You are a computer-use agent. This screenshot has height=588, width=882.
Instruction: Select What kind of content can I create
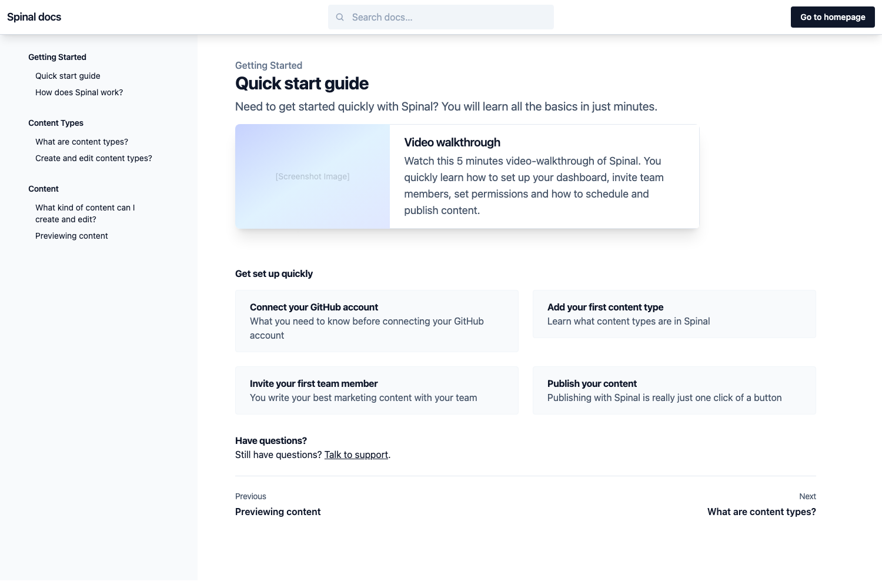pyautogui.click(x=85, y=213)
